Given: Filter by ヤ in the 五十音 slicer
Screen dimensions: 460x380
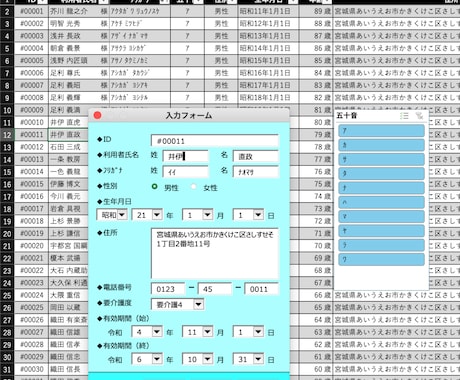Looking at the screenshot, I should pos(381,231).
